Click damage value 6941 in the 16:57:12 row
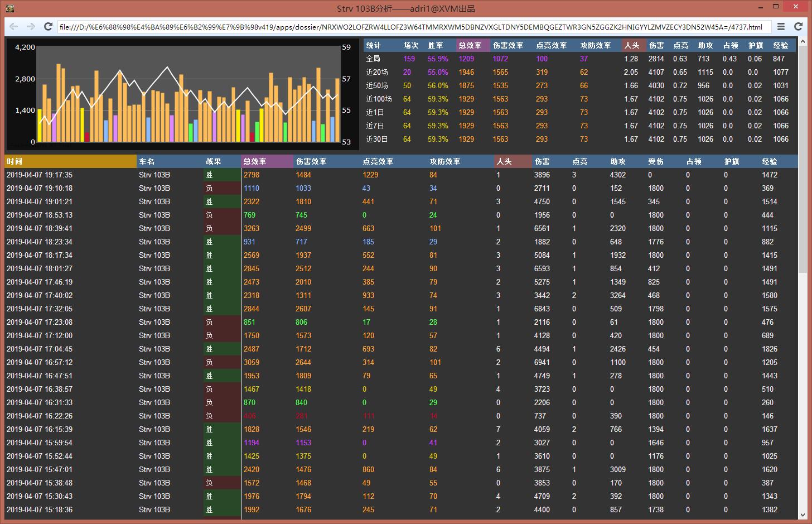Image resolution: width=812 pixels, height=524 pixels. coord(542,362)
